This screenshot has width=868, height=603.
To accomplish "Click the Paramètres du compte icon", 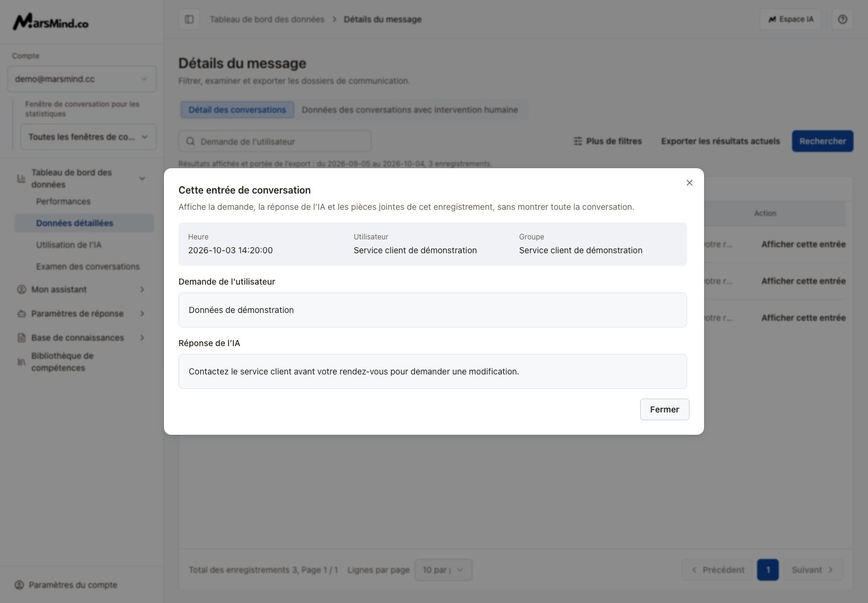I will click(x=19, y=585).
